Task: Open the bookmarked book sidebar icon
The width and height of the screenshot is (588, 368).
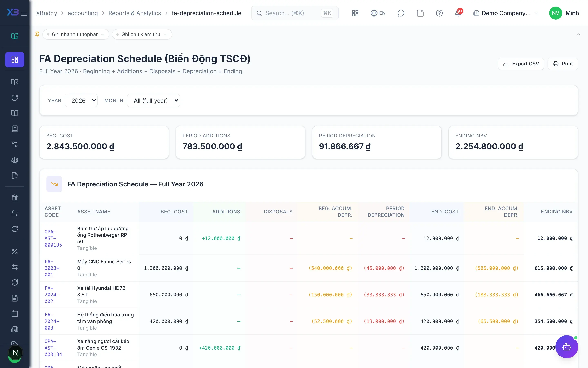Action: point(14,129)
